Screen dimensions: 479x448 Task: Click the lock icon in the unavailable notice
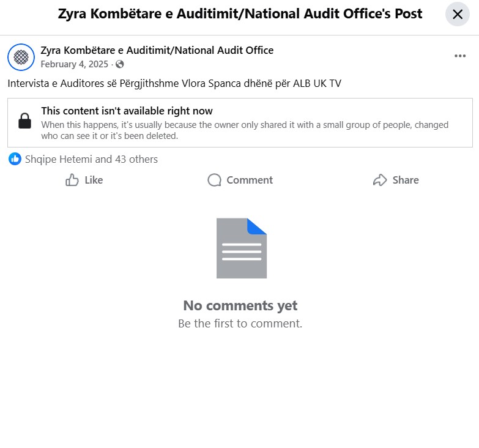click(x=24, y=121)
